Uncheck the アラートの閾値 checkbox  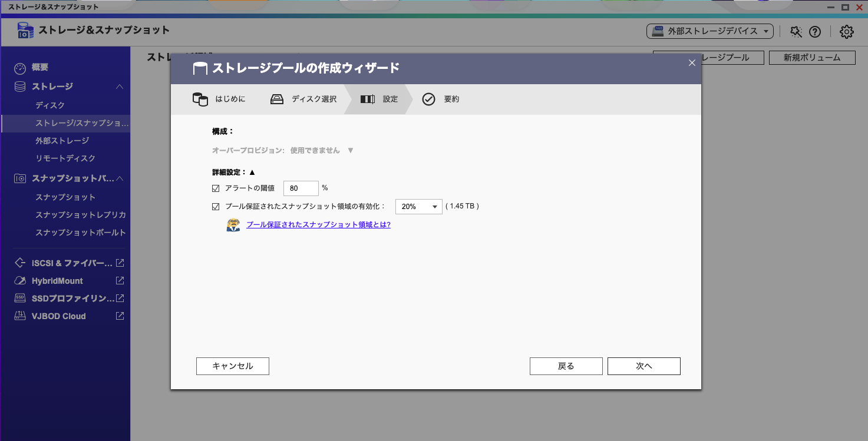click(216, 188)
